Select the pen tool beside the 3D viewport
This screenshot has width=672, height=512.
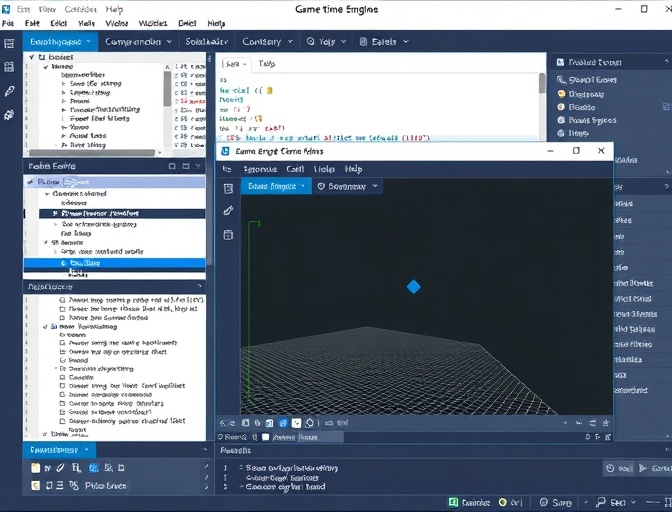228,211
